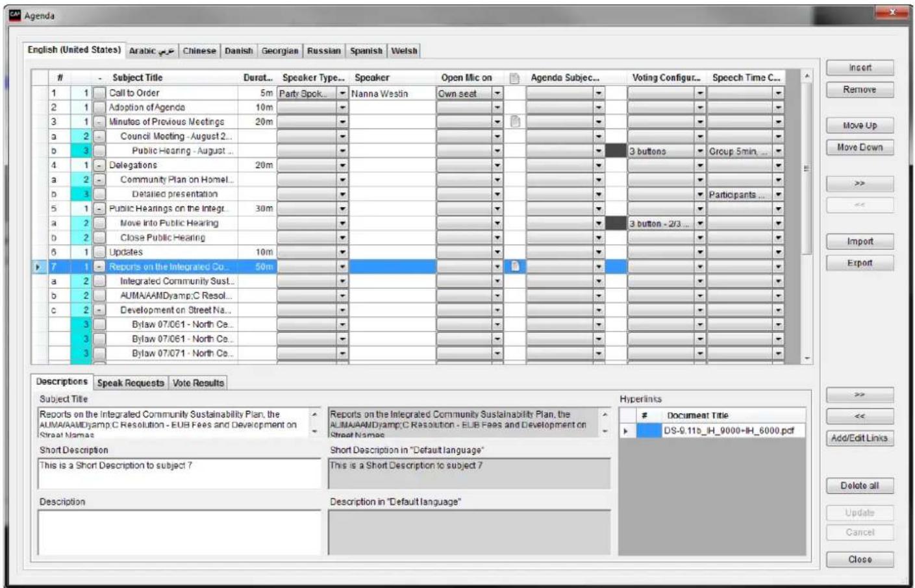Open Speaker Type dropdown for Call to Order

click(343, 93)
